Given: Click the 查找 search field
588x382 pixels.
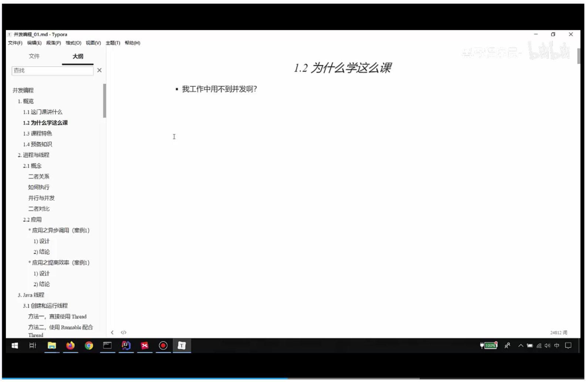Looking at the screenshot, I should [x=53, y=71].
